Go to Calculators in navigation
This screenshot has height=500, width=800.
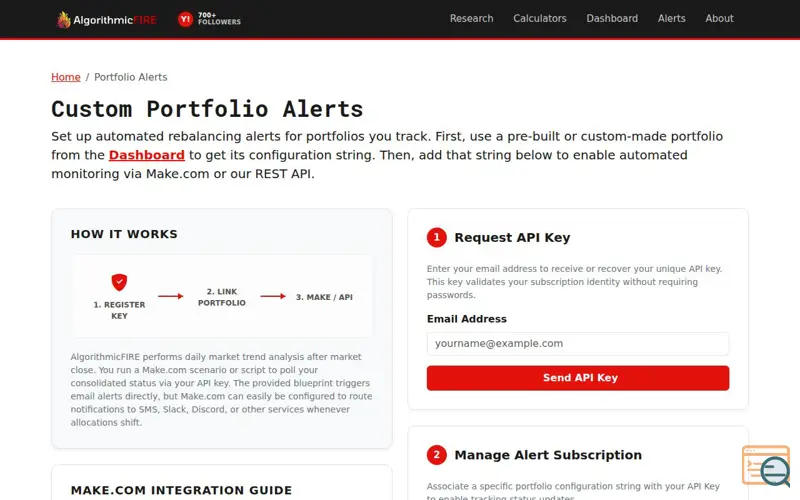[540, 18]
